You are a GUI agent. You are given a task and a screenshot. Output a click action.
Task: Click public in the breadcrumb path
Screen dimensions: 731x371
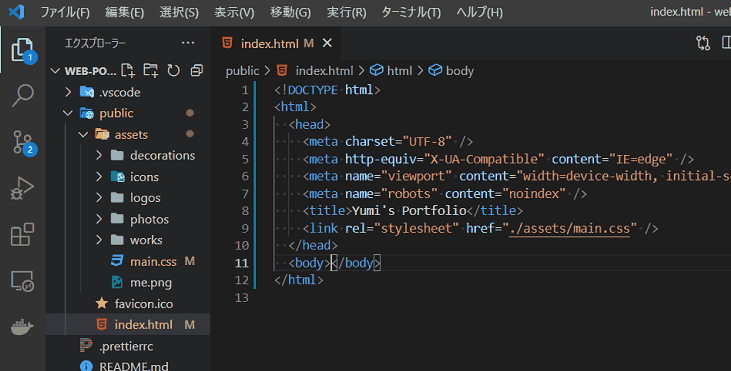click(242, 71)
